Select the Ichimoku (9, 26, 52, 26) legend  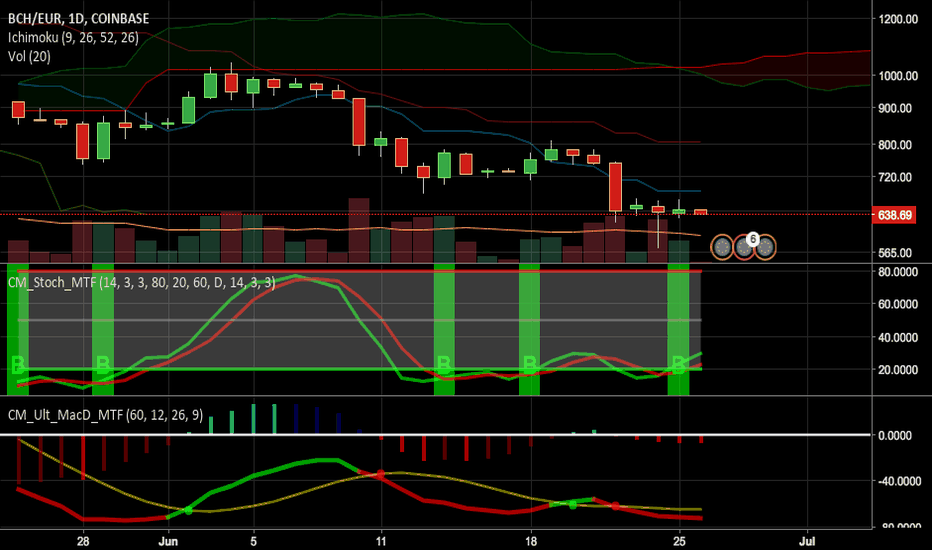pos(73,38)
